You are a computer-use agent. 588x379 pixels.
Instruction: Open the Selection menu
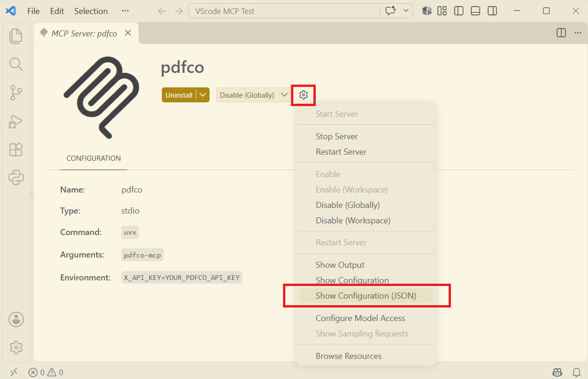(x=91, y=11)
